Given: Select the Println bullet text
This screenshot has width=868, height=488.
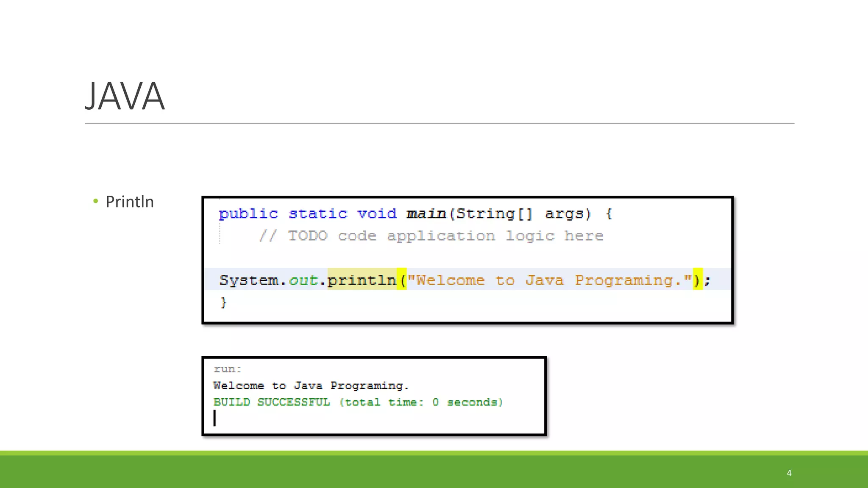Looking at the screenshot, I should [130, 202].
